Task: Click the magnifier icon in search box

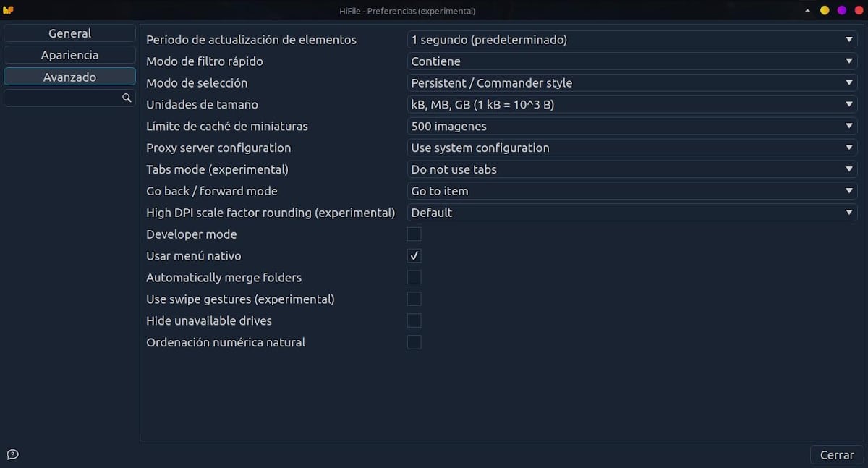Action: [x=127, y=98]
